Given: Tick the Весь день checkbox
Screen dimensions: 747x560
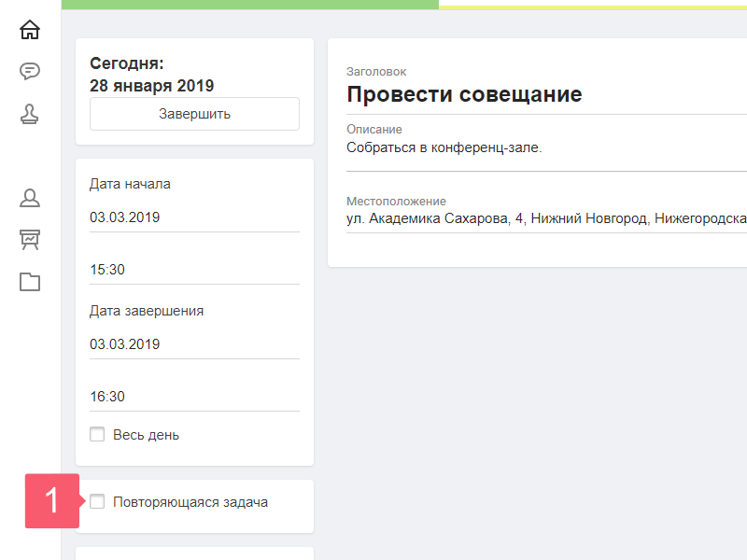Looking at the screenshot, I should pos(97,434).
